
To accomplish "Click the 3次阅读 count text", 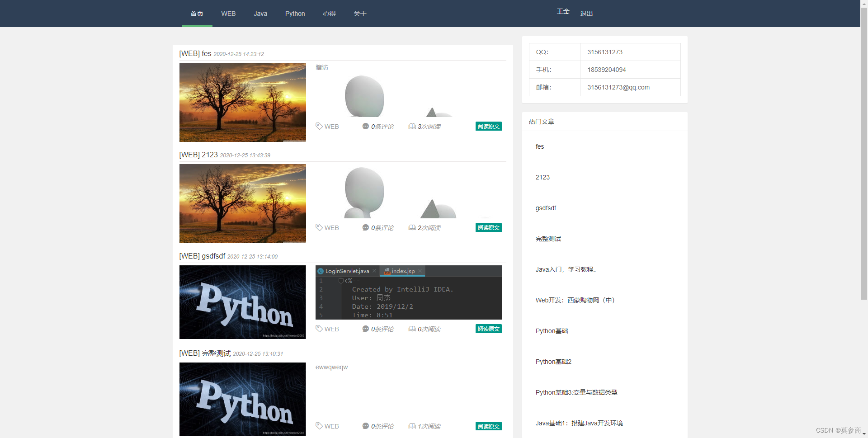I will 429,127.
